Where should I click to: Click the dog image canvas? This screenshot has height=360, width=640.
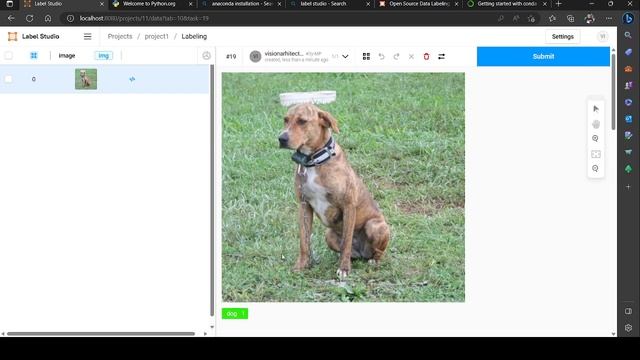pos(343,187)
